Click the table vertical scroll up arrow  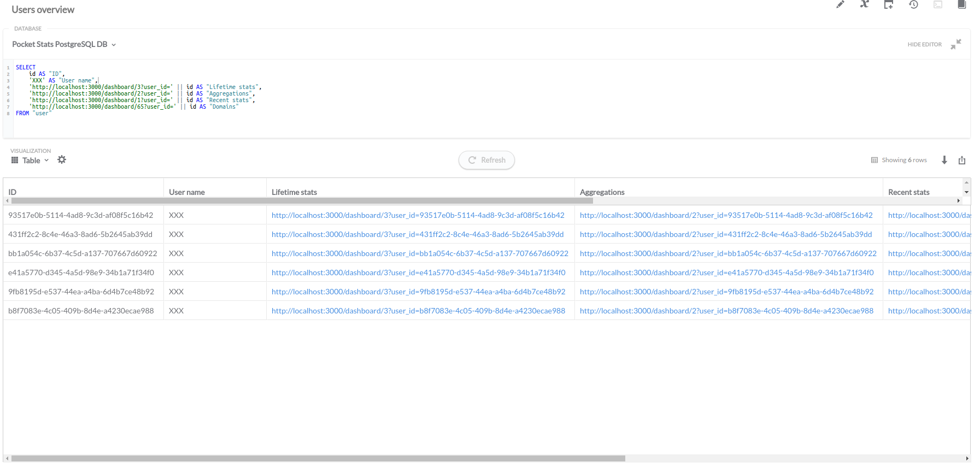coord(966,182)
